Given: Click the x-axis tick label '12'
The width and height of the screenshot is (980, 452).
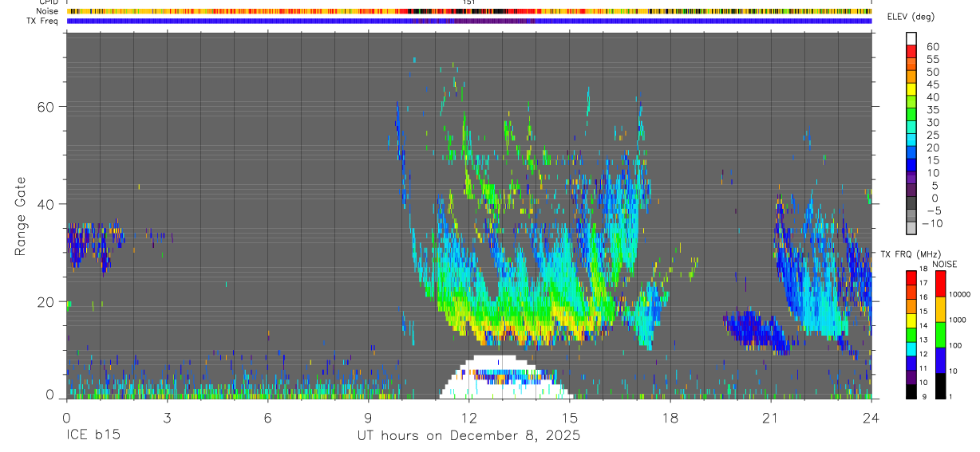Looking at the screenshot, I should (x=469, y=418).
